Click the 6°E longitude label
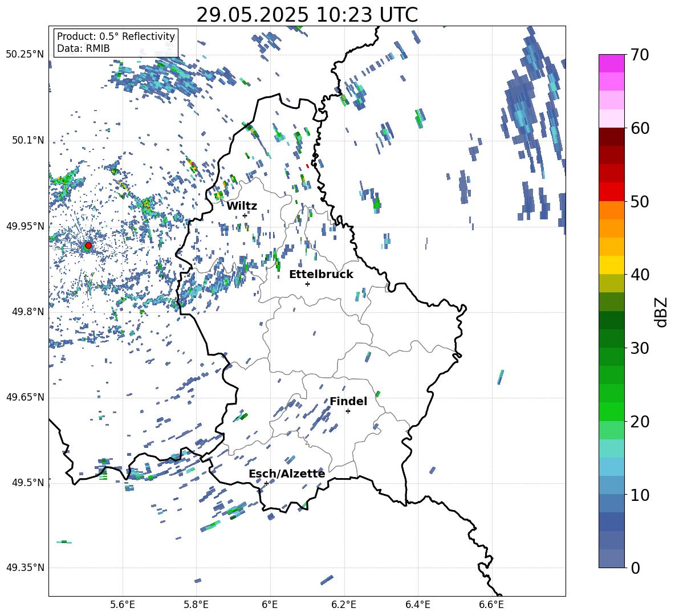Image resolution: width=675 pixels, height=616 pixels. pyautogui.click(x=270, y=605)
